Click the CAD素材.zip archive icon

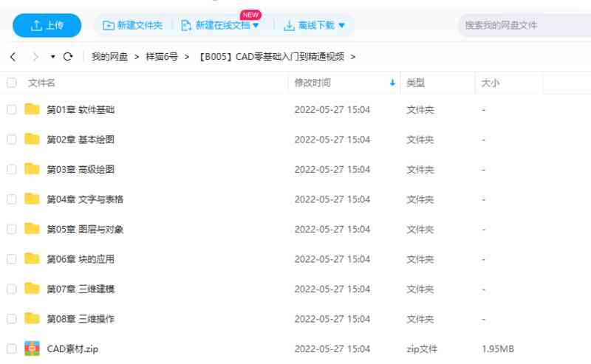coord(32,348)
